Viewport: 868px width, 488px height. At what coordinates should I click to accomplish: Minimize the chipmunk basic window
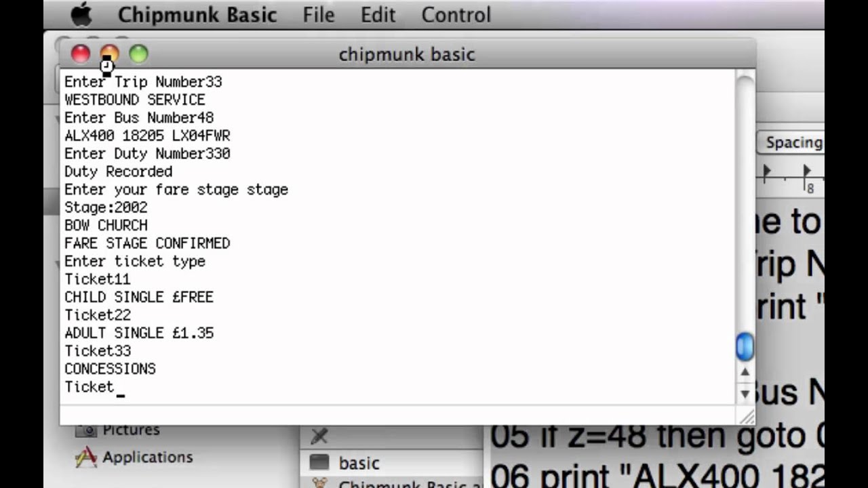[x=109, y=54]
